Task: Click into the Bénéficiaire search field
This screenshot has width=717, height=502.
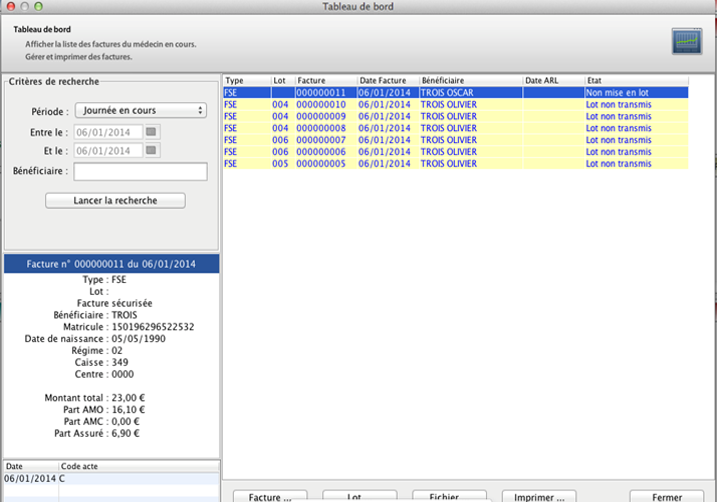Action: tap(140, 172)
